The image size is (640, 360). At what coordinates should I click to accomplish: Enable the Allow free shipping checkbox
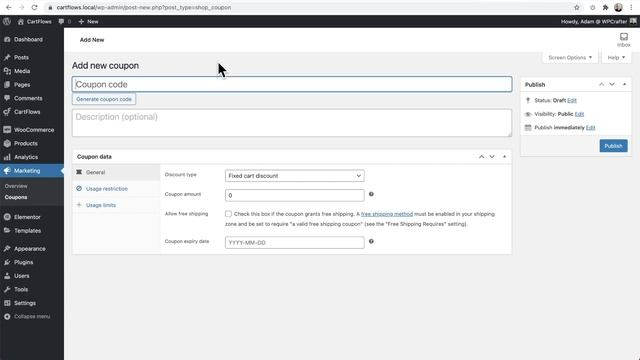click(x=228, y=214)
